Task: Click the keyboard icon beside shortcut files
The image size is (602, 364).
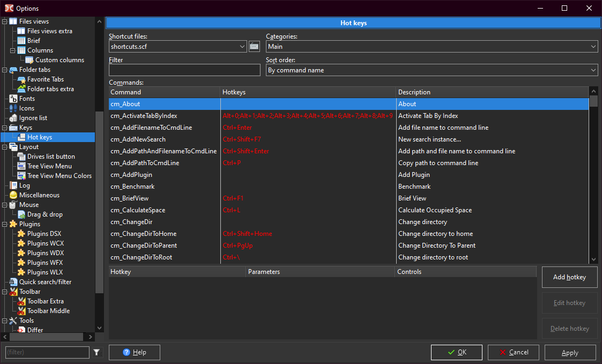Action: click(x=254, y=47)
